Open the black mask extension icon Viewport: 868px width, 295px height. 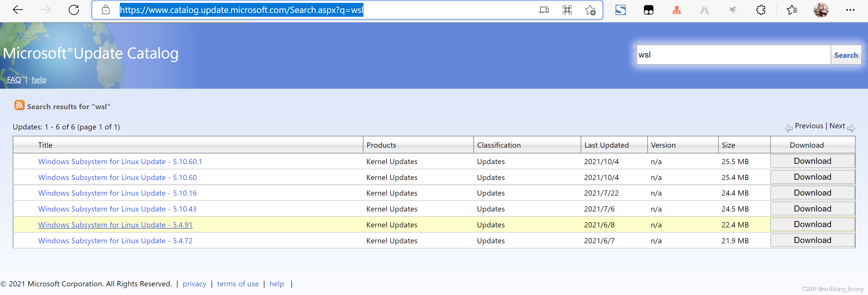click(648, 10)
